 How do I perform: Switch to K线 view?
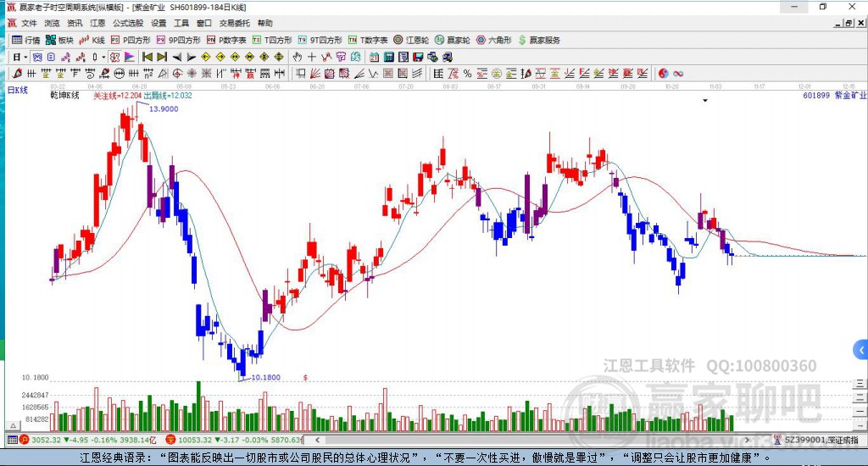[x=92, y=40]
